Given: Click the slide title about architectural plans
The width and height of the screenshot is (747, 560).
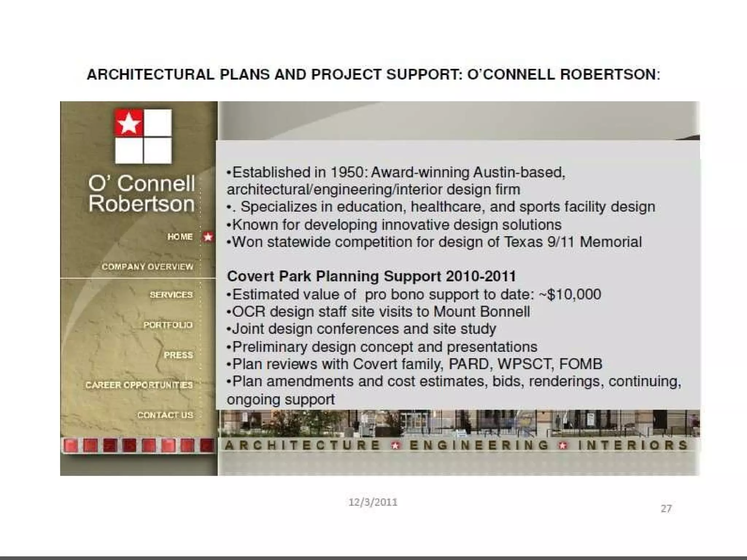Looking at the screenshot, I should click(373, 75).
